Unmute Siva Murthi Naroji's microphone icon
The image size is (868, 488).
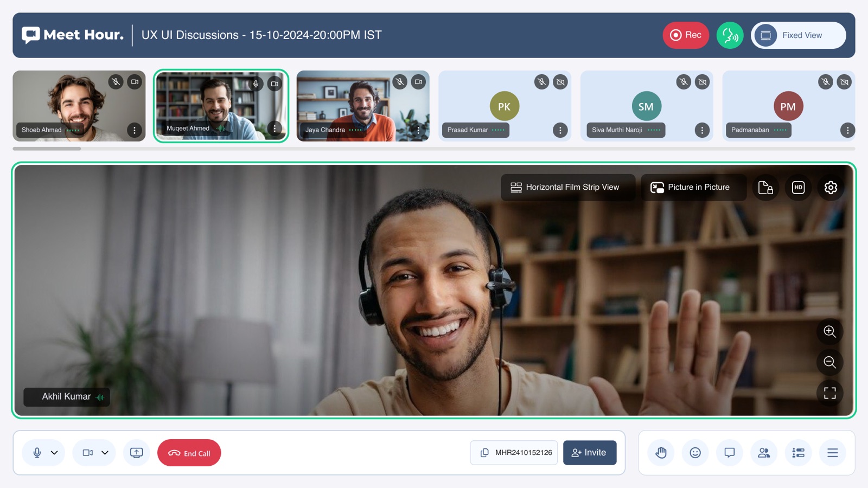click(x=684, y=82)
